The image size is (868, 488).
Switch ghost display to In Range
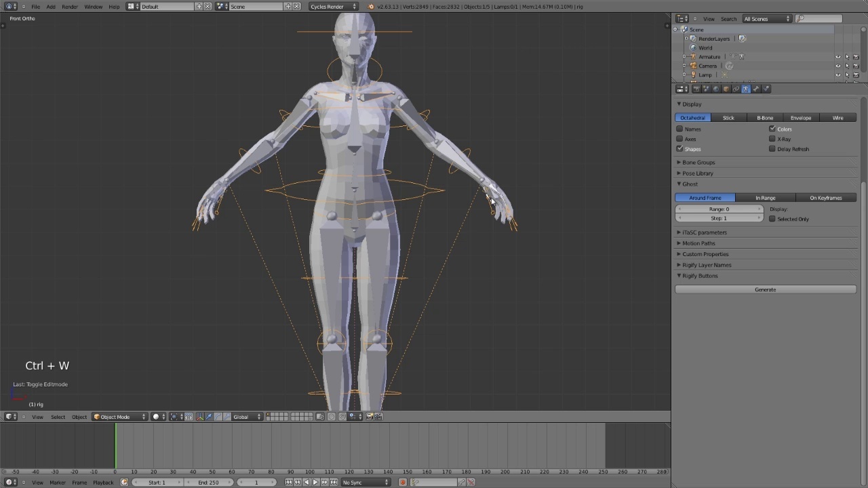coord(766,197)
